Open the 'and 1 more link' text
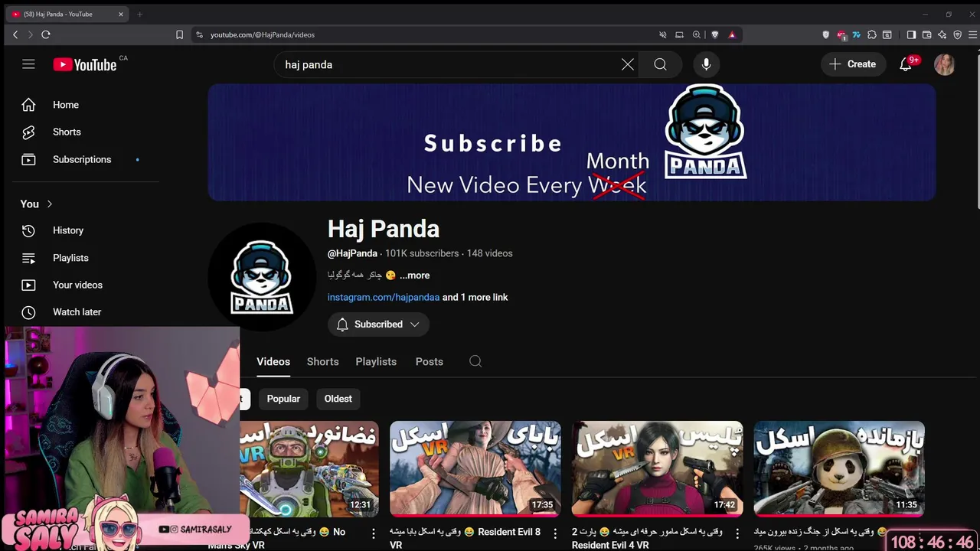The height and width of the screenshot is (551, 980). [x=475, y=297]
